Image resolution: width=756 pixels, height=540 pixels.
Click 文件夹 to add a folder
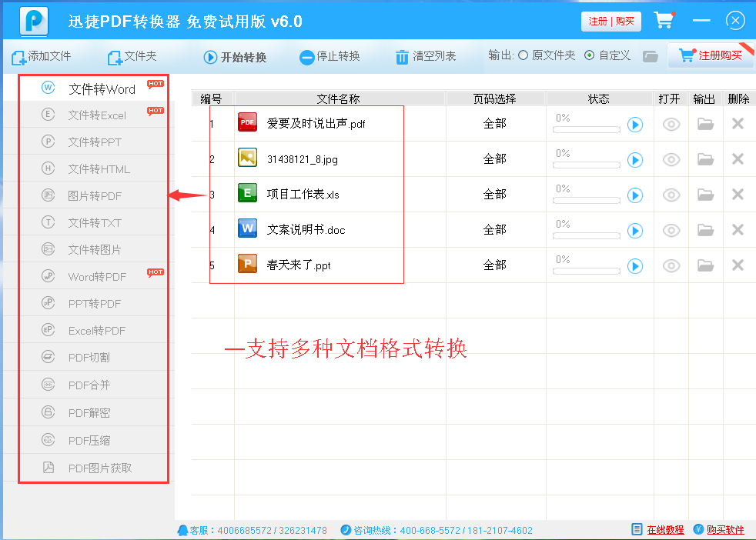pyautogui.click(x=132, y=57)
